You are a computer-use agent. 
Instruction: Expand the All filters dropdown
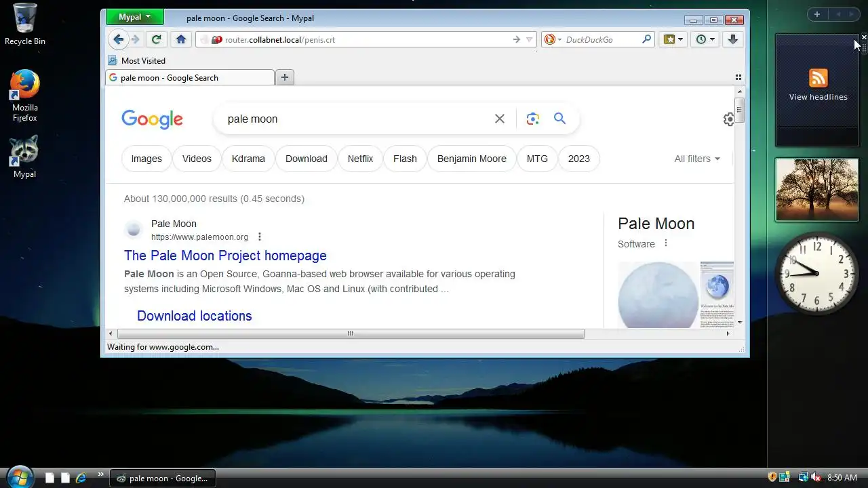pos(697,159)
